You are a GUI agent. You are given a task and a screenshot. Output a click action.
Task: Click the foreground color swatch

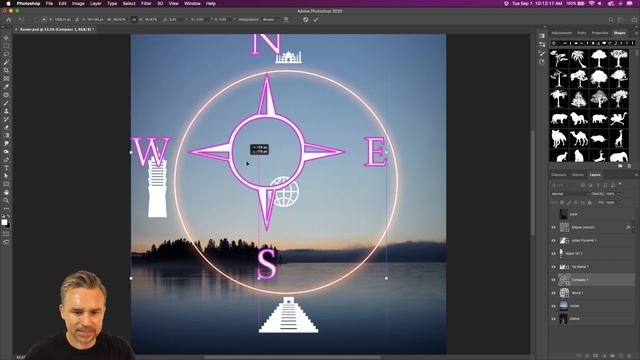4,222
